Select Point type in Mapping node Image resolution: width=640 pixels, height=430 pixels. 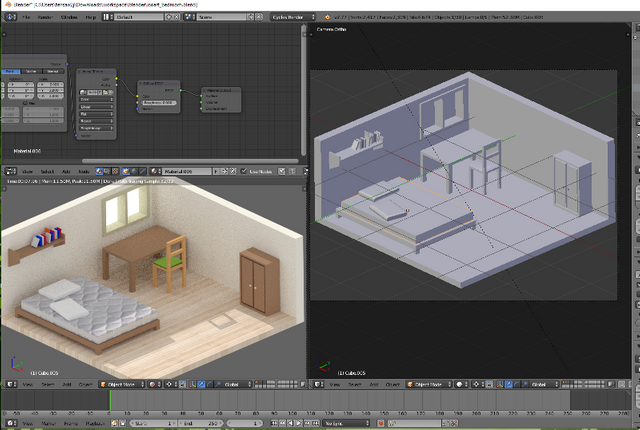[10, 71]
